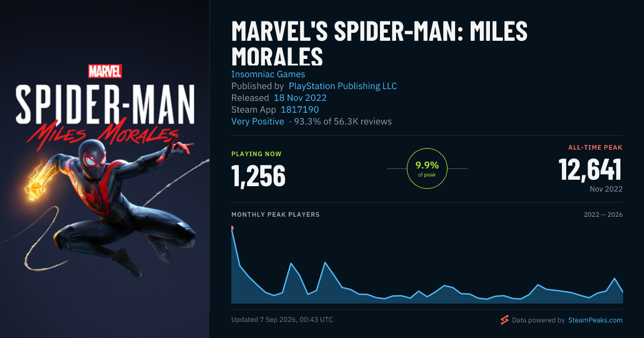Open PlayStation Publishing LLC publisher link
The height and width of the screenshot is (338, 644).
(343, 86)
